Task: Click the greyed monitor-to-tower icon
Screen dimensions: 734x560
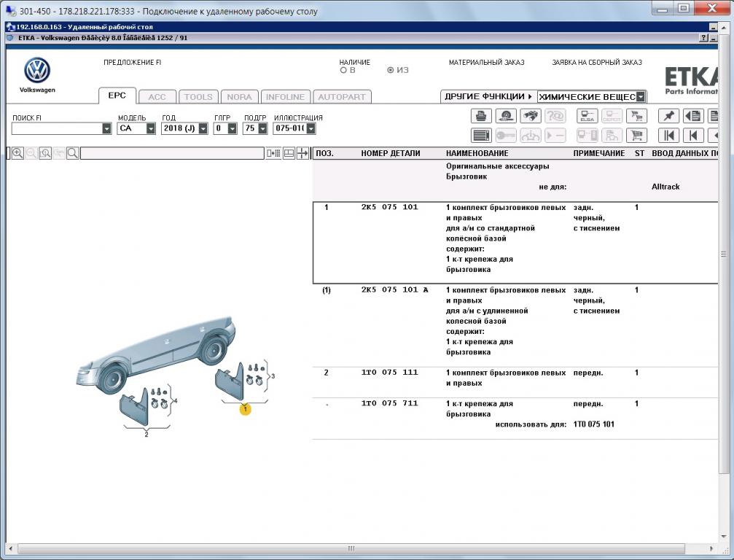Action: coord(587,136)
